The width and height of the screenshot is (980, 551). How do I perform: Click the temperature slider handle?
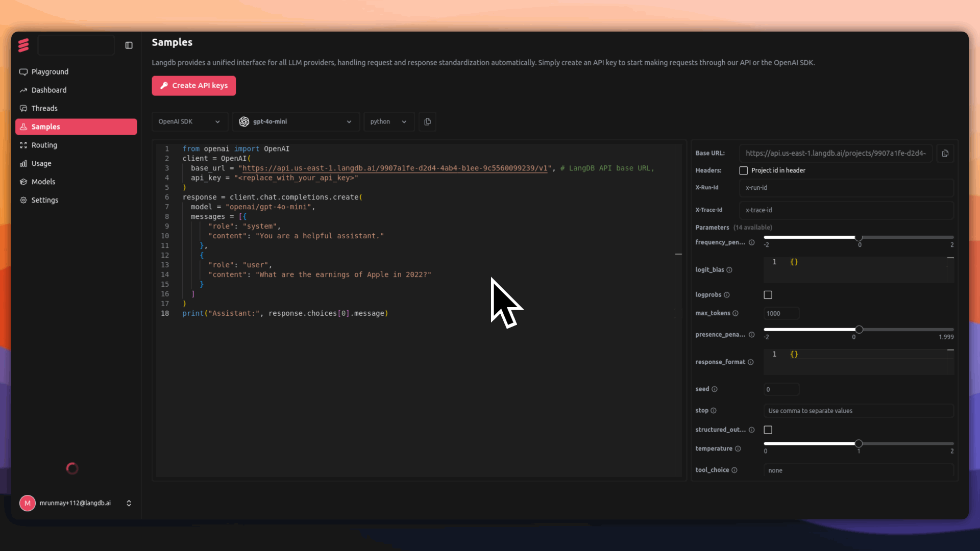pyautogui.click(x=859, y=444)
